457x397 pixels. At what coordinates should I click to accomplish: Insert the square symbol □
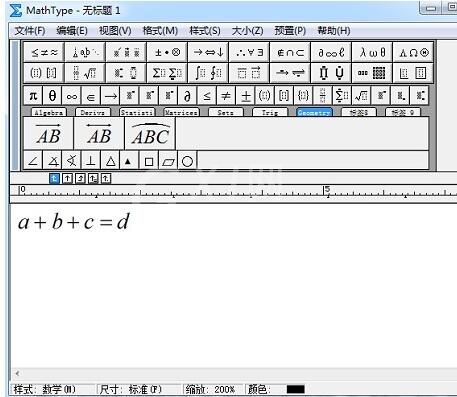149,161
